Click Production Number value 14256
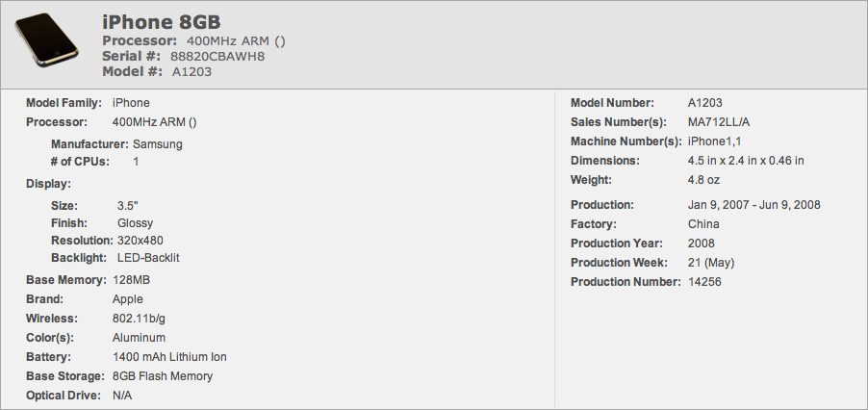This screenshot has height=410, width=868. [704, 282]
